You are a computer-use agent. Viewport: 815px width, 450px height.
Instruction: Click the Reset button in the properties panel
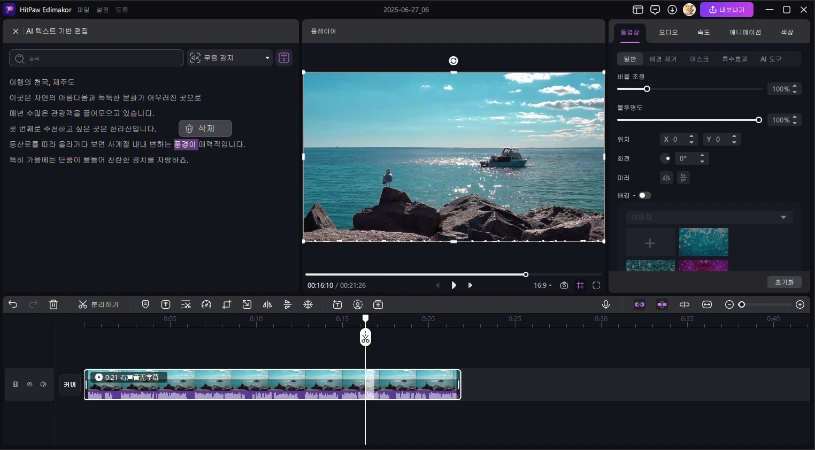click(784, 282)
